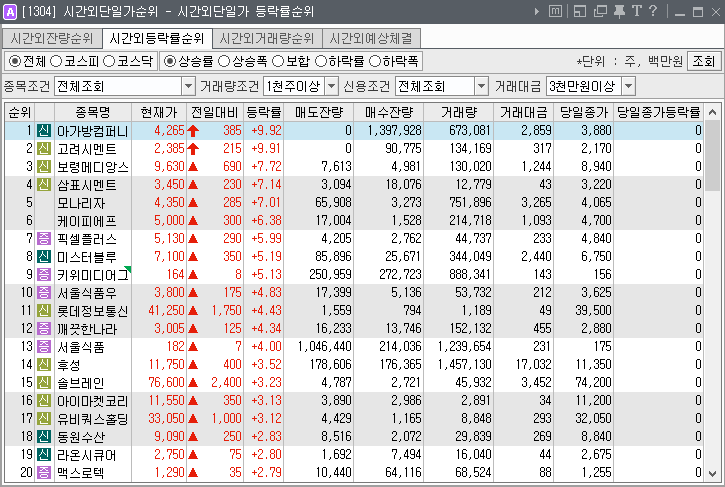Viewport: 725px width, 487px height.
Task: Click the 증 badge next to 서울식품우
Action: (x=44, y=293)
